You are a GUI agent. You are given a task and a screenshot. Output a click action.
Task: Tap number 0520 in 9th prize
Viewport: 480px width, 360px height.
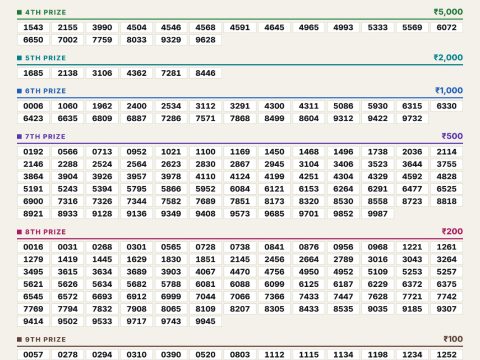point(205,355)
